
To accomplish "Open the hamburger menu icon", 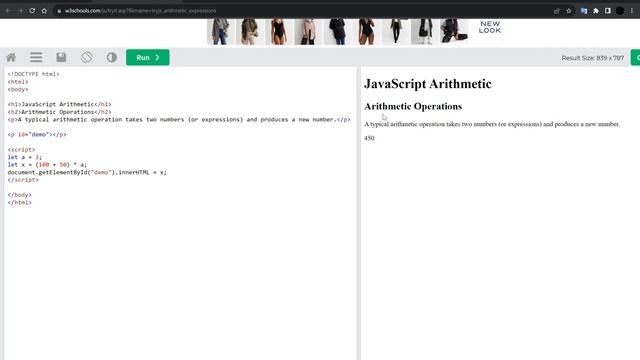I will point(36,58).
